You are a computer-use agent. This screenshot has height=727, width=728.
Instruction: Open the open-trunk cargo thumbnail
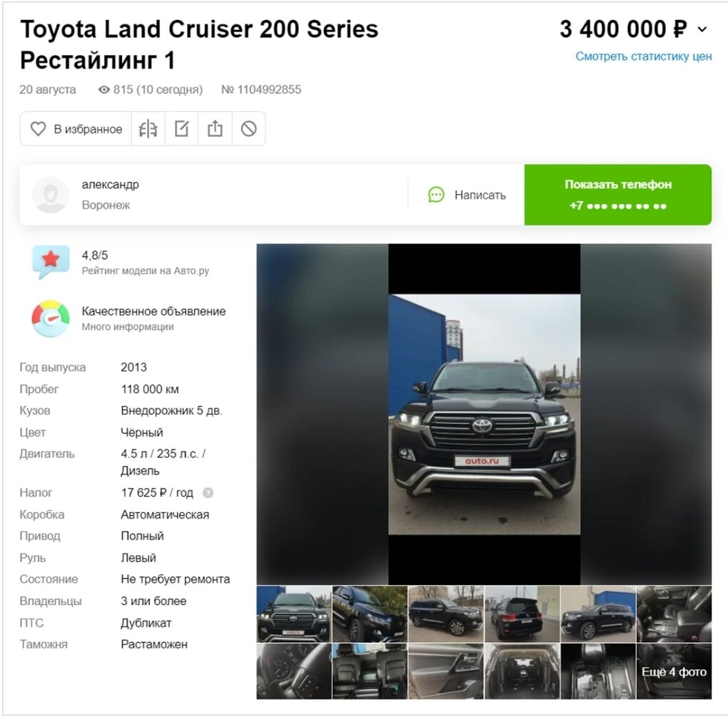pos(522,672)
